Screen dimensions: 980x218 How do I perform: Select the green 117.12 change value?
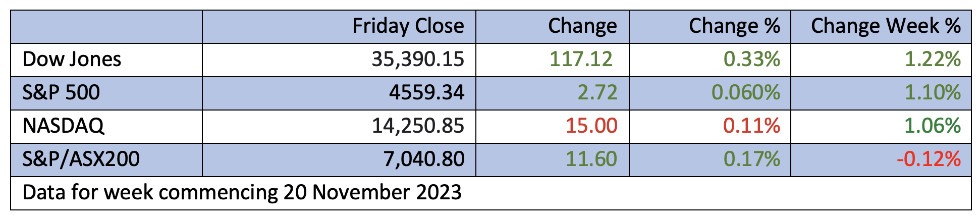581,60
